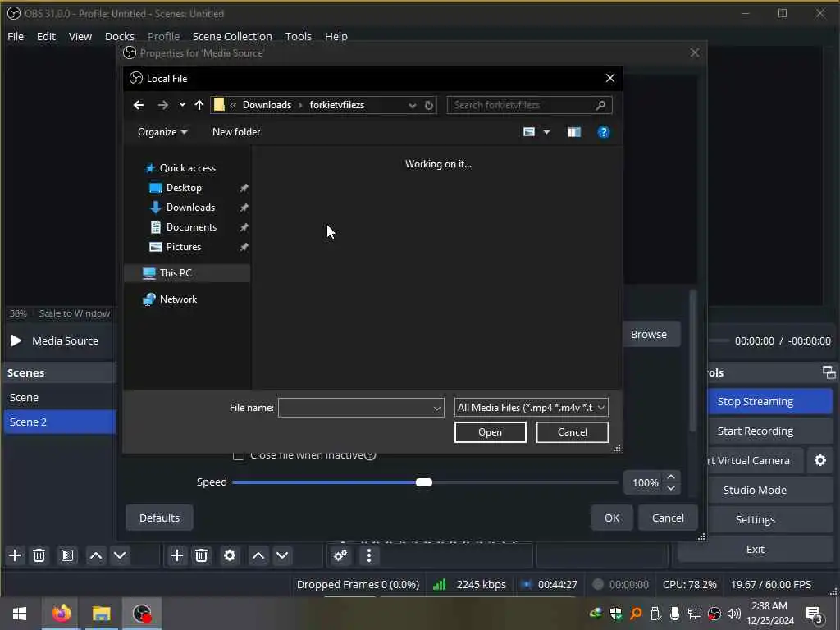Open Downloads in navigation pane

190,208
